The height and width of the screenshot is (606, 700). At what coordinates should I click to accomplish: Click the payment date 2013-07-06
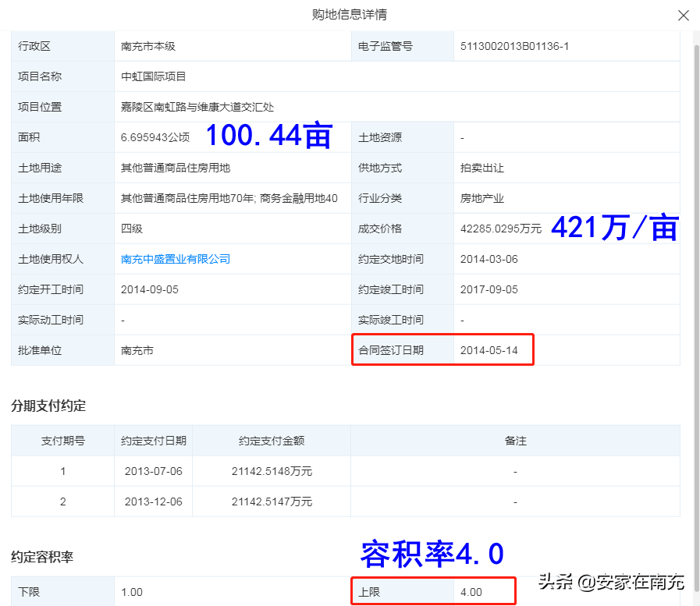(x=153, y=471)
